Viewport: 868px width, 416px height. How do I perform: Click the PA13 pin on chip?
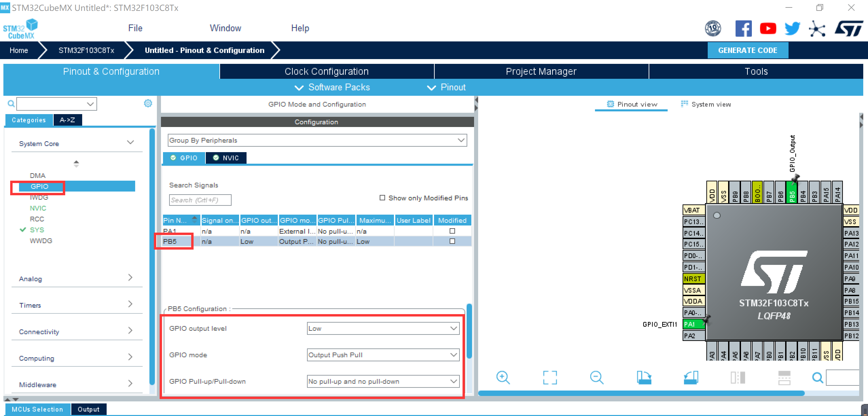(851, 233)
